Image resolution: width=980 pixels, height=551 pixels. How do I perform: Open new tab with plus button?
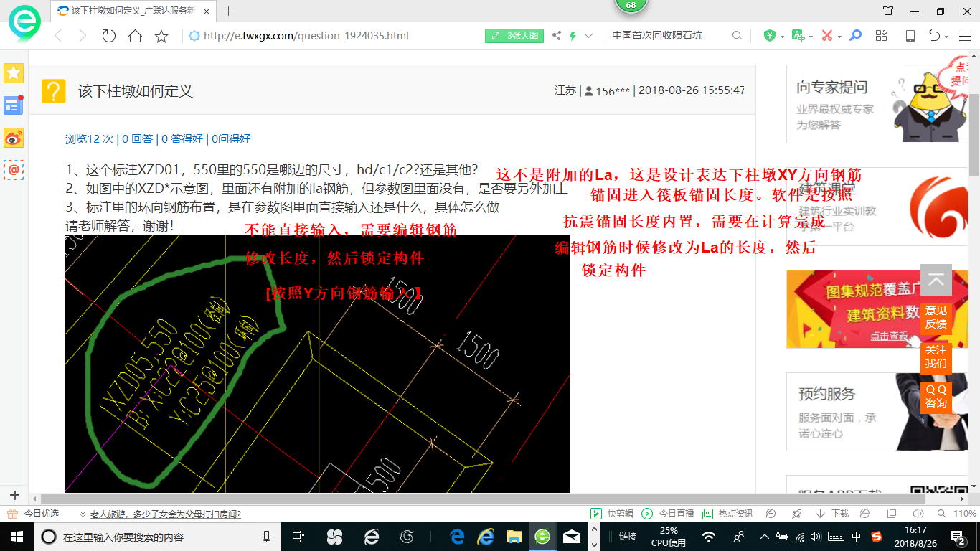coord(229,11)
